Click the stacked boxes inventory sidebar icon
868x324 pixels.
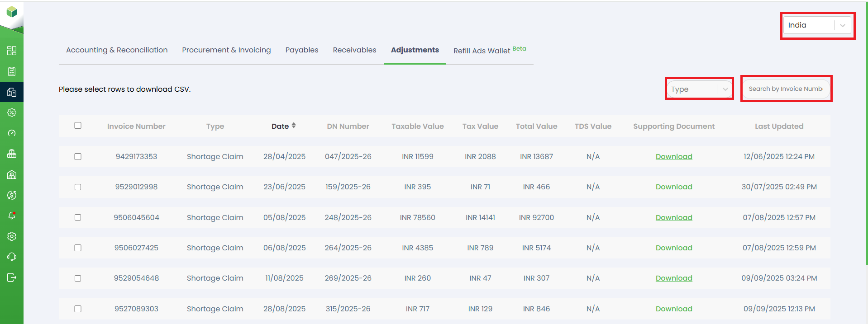point(12,154)
